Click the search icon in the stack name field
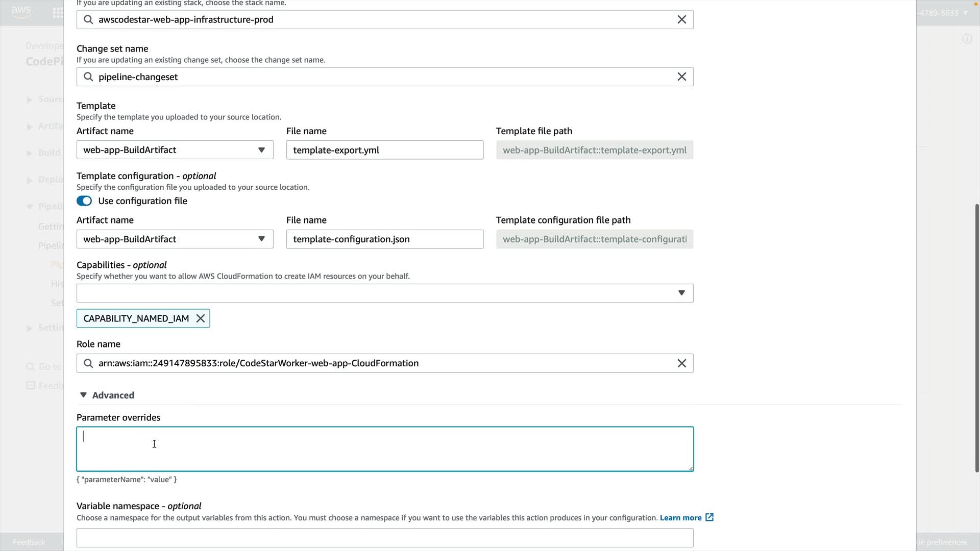The height and width of the screenshot is (551, 980). pos(88,19)
